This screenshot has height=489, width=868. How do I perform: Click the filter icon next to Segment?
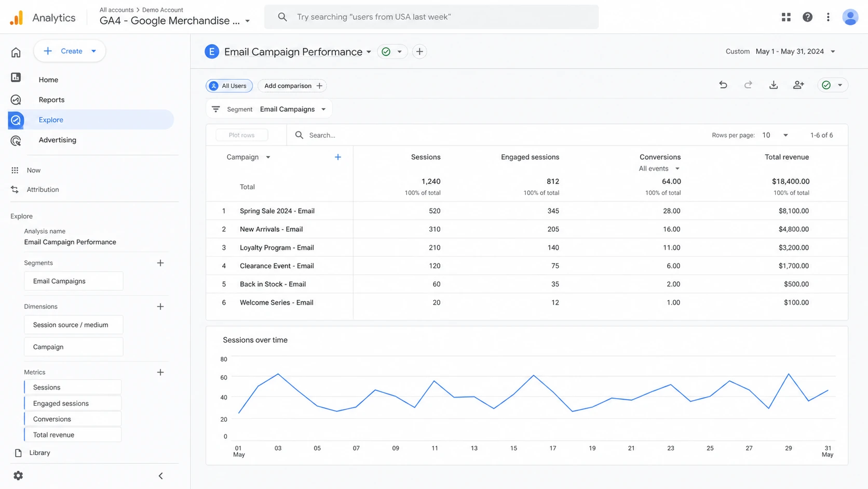[x=216, y=109]
